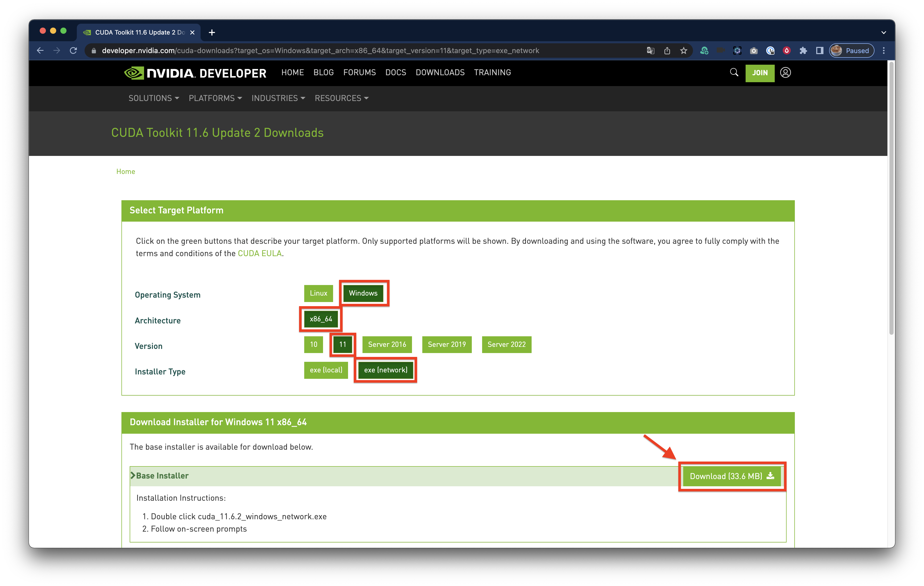
Task: Select the exe (local) installer type
Action: [x=326, y=370]
